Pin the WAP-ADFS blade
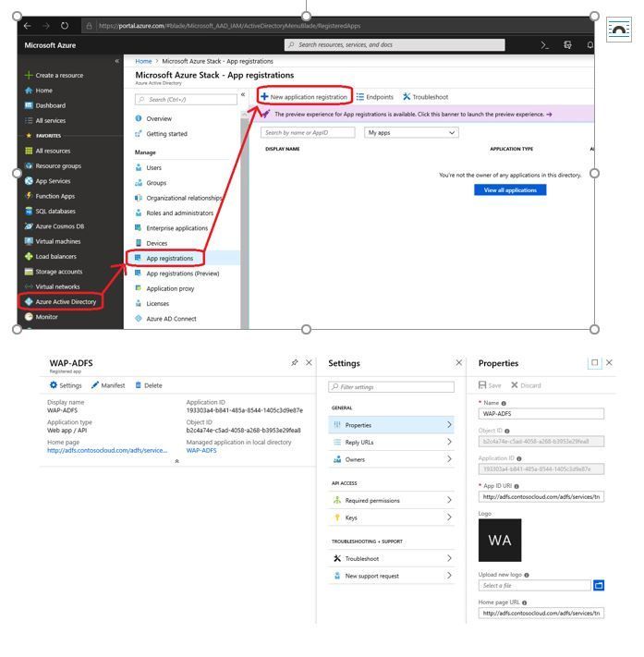This screenshot has width=644, height=657. point(295,363)
